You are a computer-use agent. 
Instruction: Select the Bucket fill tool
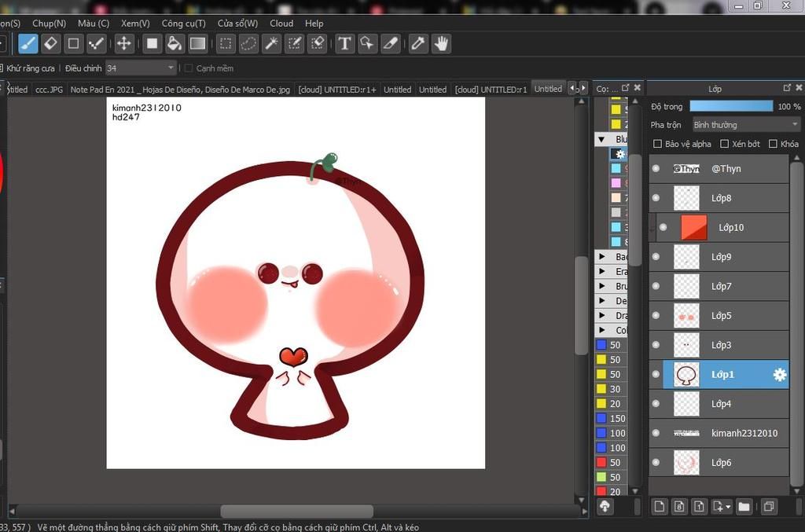[175, 44]
